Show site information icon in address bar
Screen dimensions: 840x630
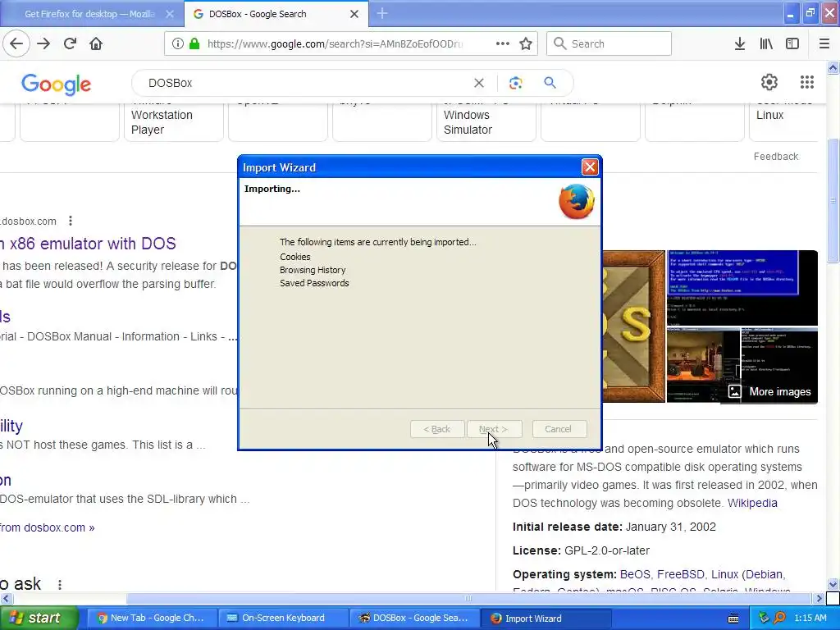click(x=177, y=43)
